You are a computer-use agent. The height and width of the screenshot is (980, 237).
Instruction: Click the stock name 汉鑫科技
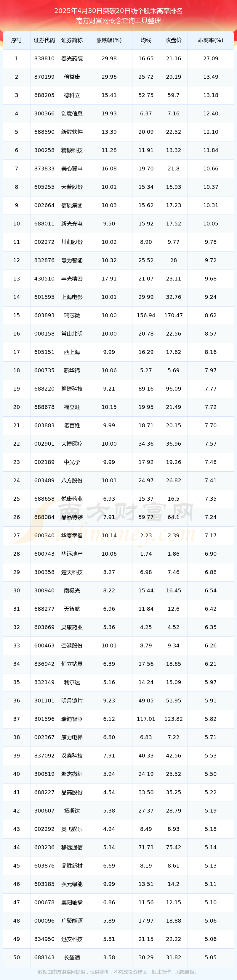[x=72, y=755]
